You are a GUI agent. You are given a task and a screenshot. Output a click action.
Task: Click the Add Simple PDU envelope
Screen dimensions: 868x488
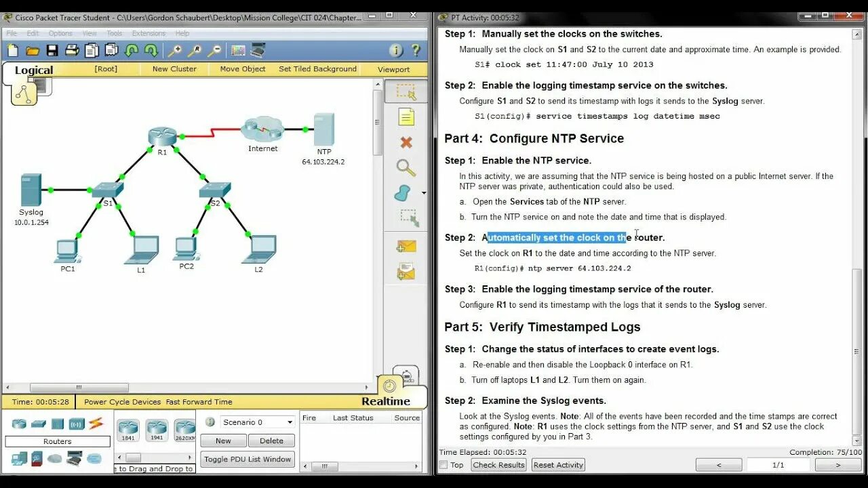(406, 247)
